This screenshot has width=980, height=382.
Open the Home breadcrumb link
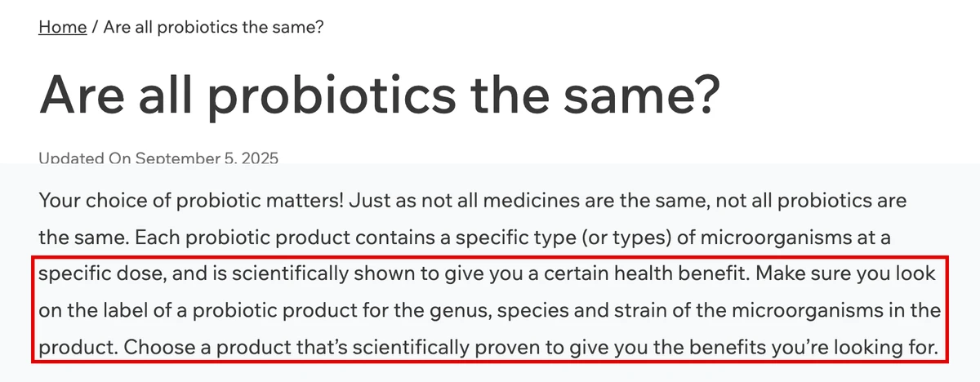(x=63, y=27)
